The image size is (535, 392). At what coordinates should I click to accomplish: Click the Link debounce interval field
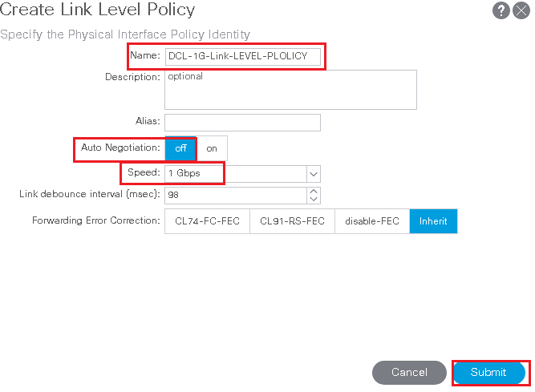pyautogui.click(x=236, y=196)
